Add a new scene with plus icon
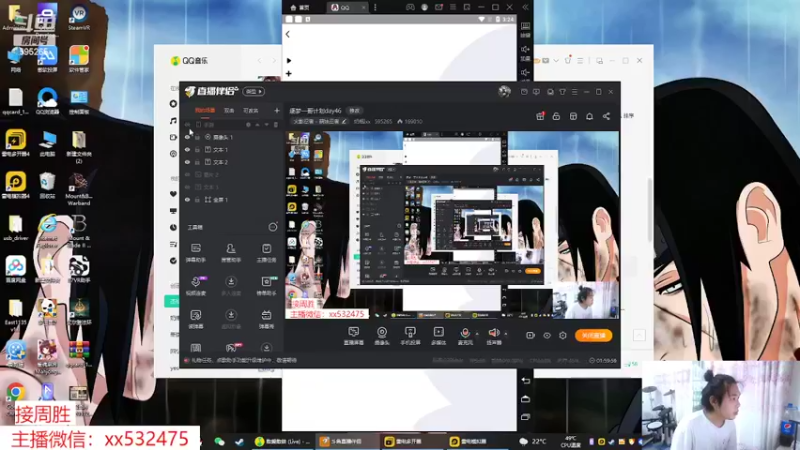Screen dimensions: 800x450 click(x=277, y=111)
